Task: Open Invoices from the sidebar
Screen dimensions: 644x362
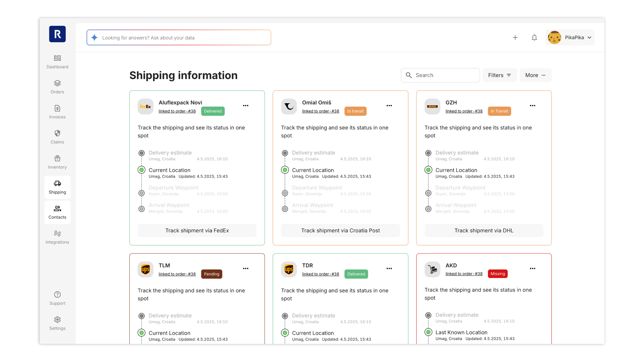Action: coord(57,112)
